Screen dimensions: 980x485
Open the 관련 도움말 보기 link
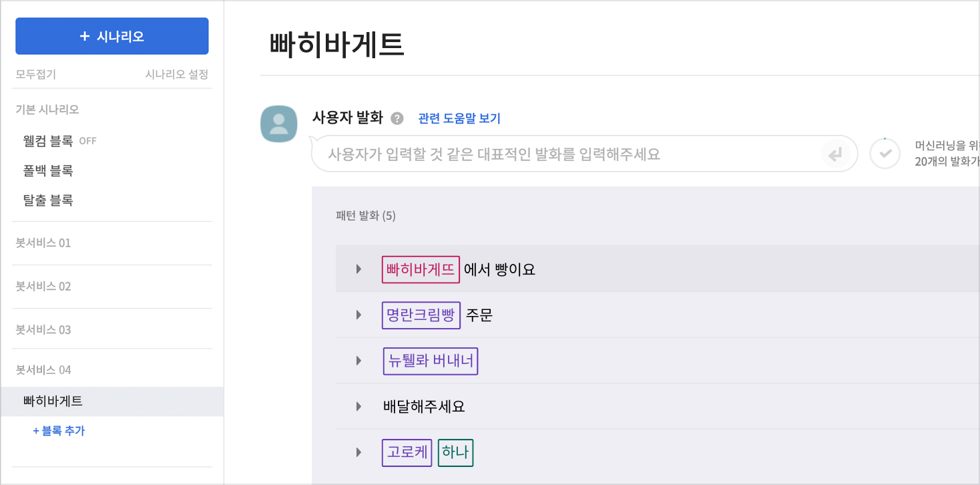pyautogui.click(x=459, y=119)
